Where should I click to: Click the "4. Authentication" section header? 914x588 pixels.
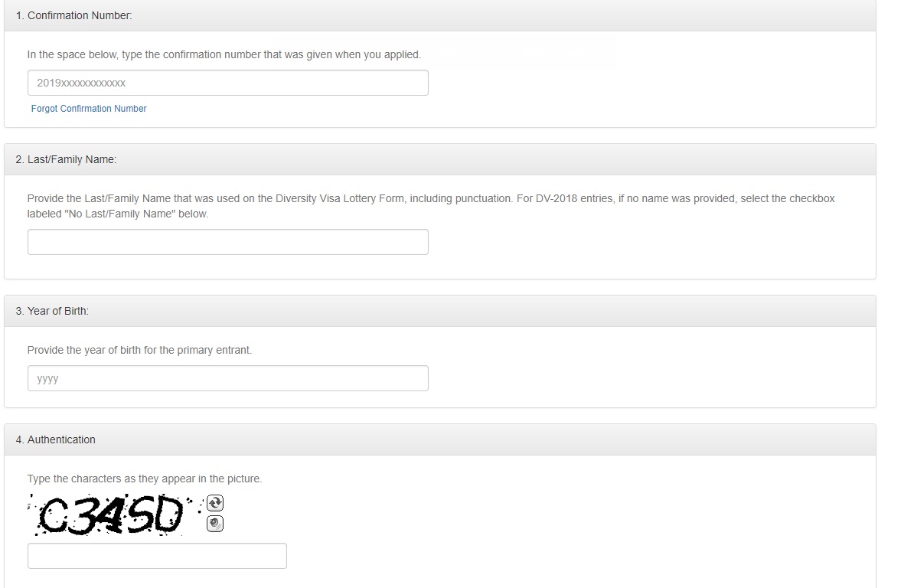[55, 439]
